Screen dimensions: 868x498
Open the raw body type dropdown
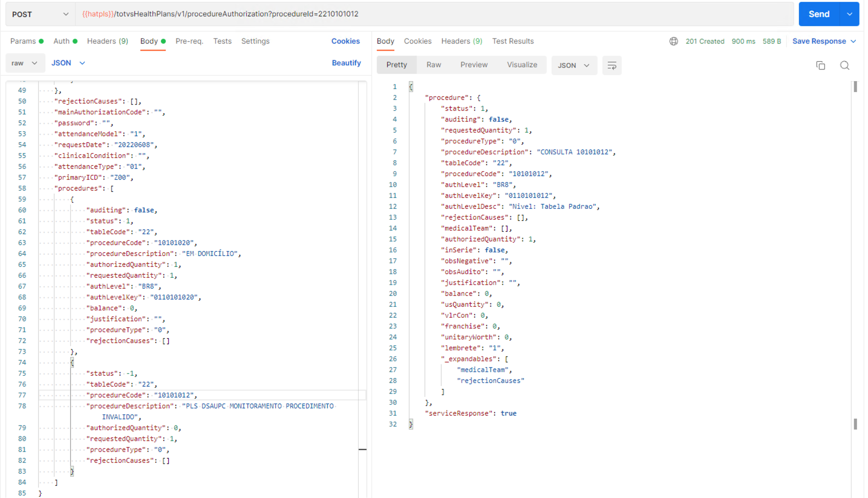point(25,63)
